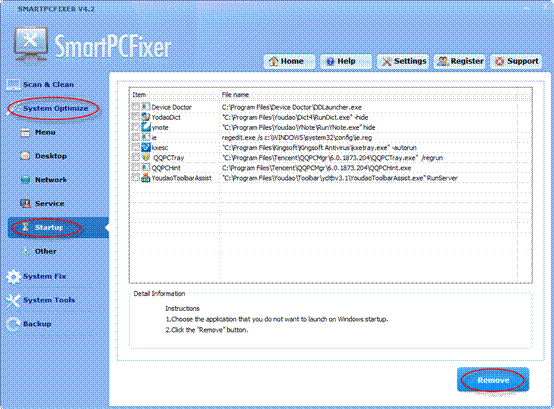Click the Backup circular arrow icon

pos(13,324)
